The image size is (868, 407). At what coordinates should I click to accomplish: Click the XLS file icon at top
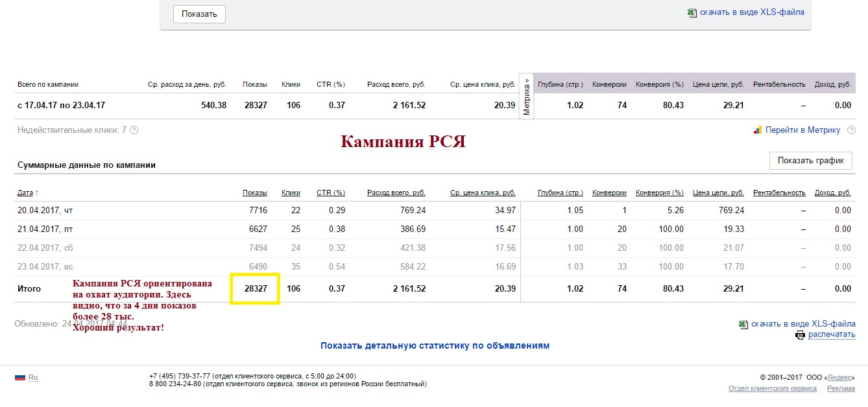pos(692,12)
